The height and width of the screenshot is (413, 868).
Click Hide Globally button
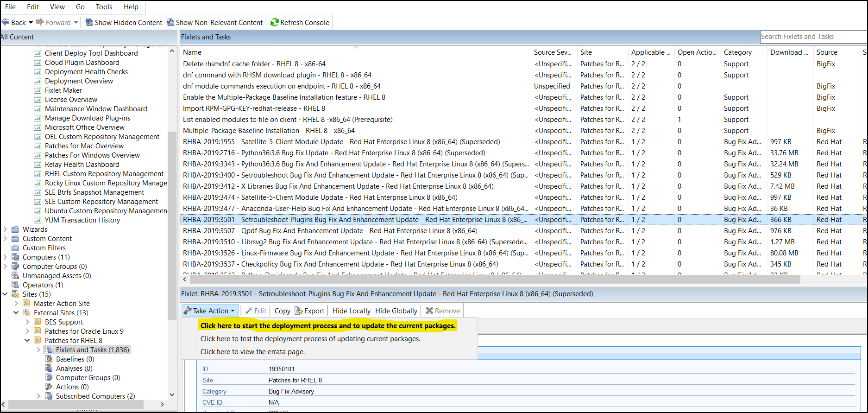[x=396, y=311]
